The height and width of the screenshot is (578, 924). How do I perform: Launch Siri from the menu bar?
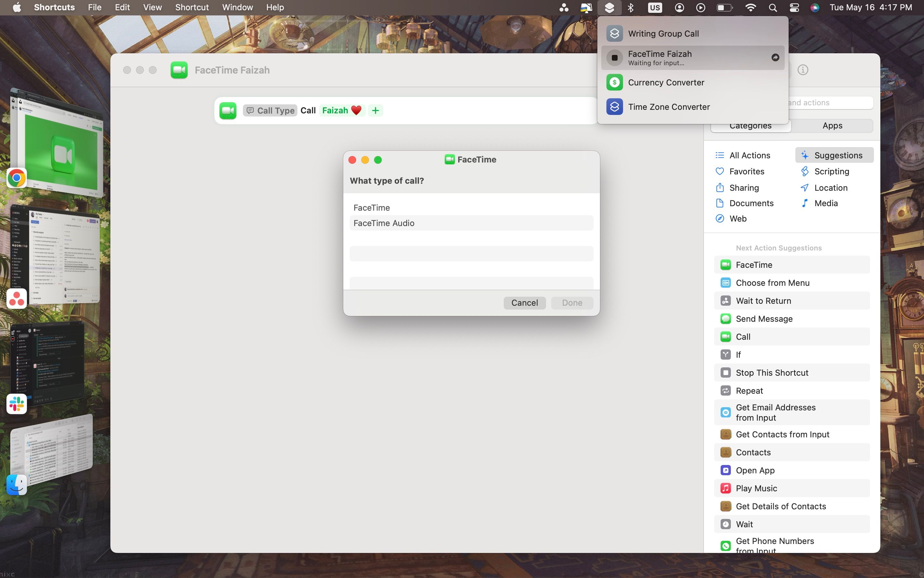click(815, 8)
